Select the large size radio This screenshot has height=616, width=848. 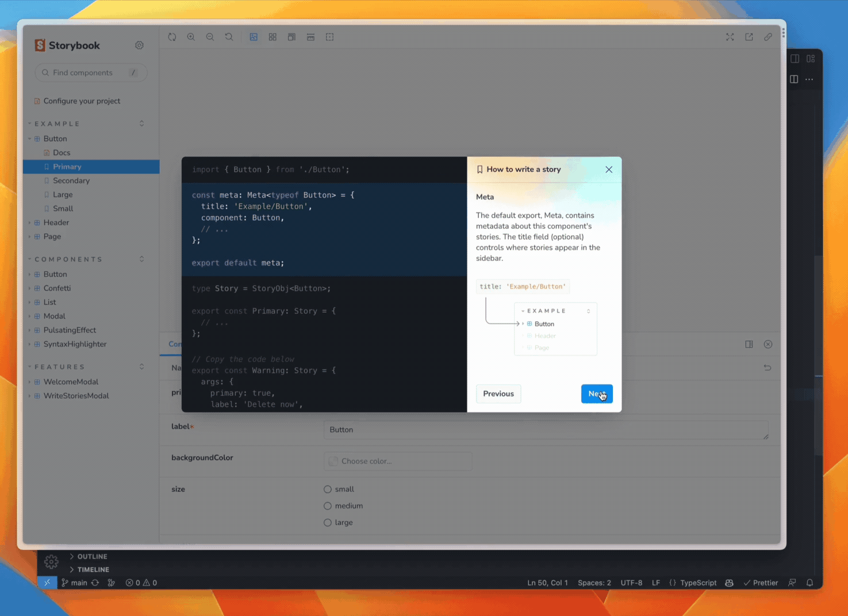(327, 522)
